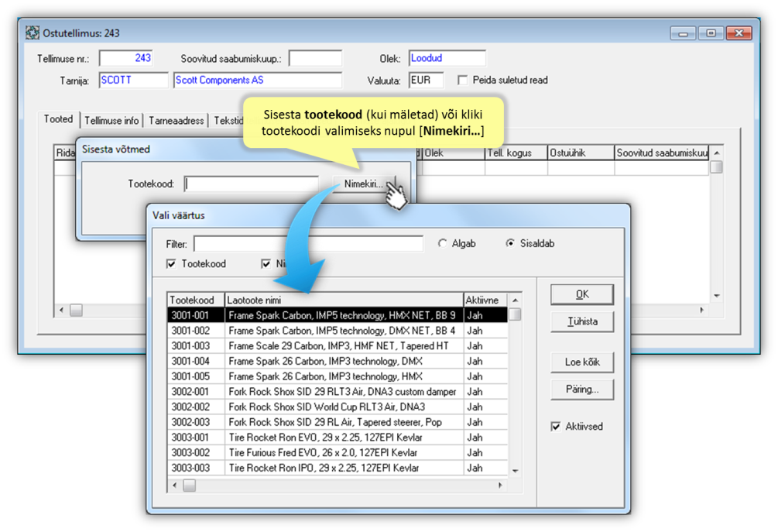Click product list horizontal scroll-right arrow

point(501,486)
